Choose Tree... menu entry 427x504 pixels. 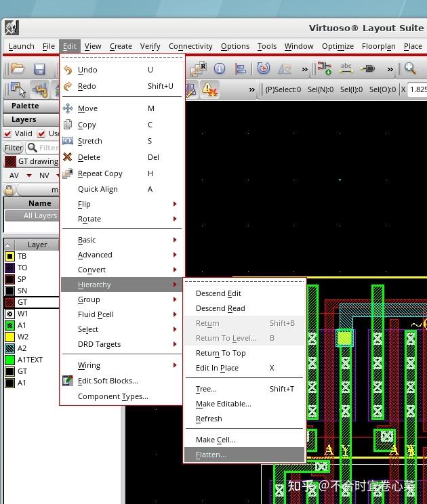(x=244, y=389)
